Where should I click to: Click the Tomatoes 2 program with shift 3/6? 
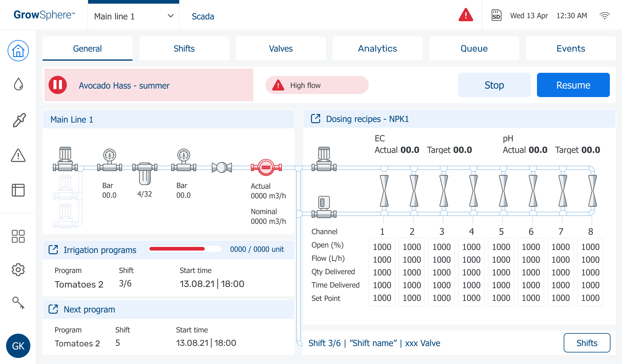[79, 284]
